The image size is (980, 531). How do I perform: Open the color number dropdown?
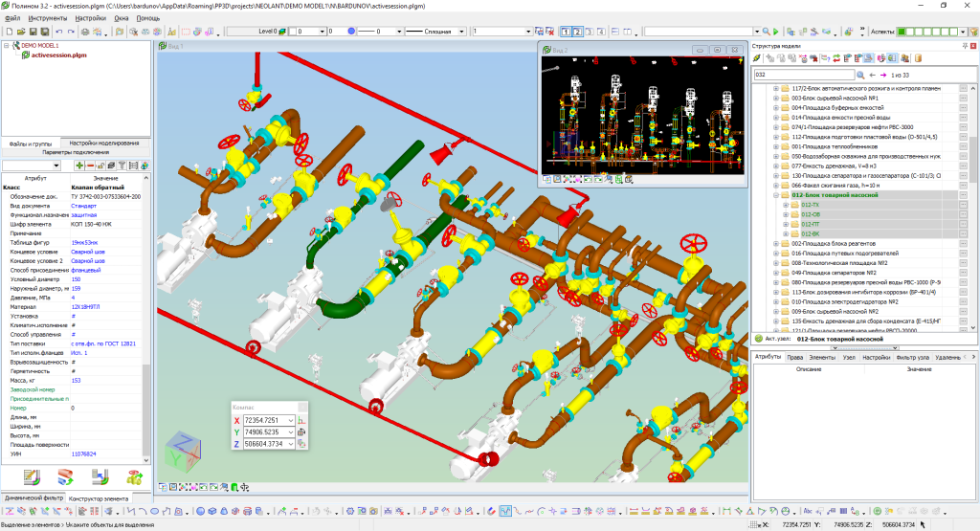pos(323,32)
